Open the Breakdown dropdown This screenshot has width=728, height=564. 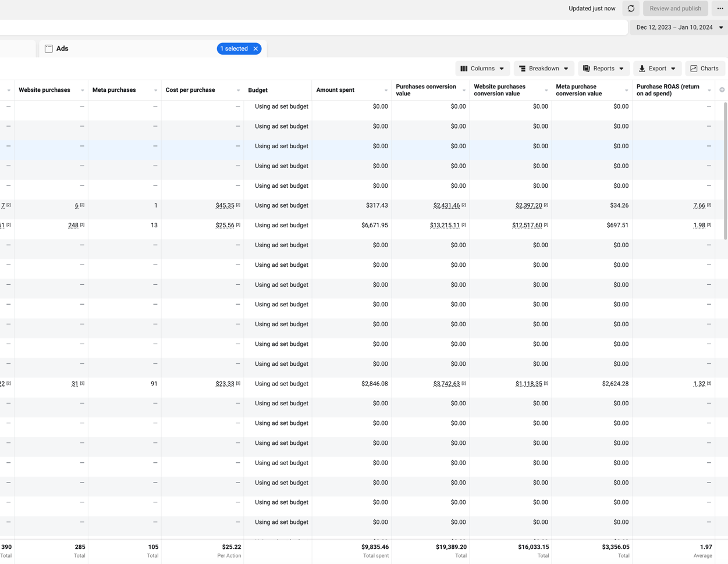(544, 69)
